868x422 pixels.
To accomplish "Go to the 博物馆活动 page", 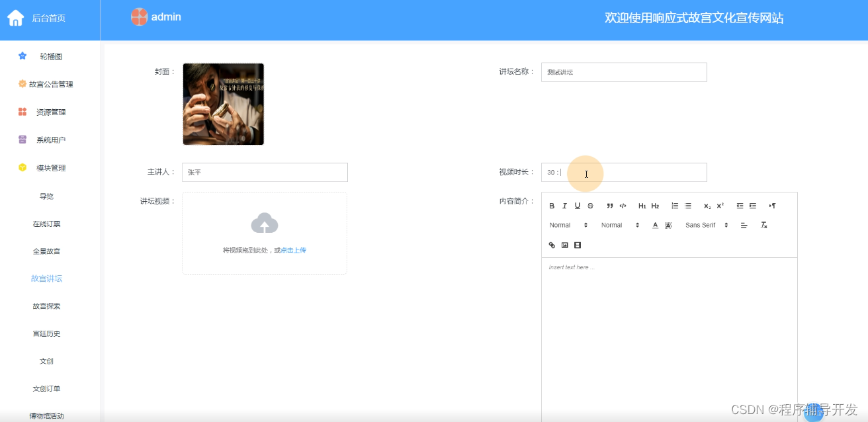I will click(46, 416).
